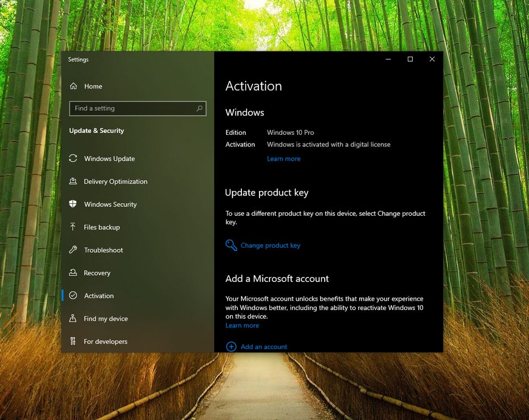The height and width of the screenshot is (420, 529).
Task: Click Change product key link
Action: pos(271,246)
